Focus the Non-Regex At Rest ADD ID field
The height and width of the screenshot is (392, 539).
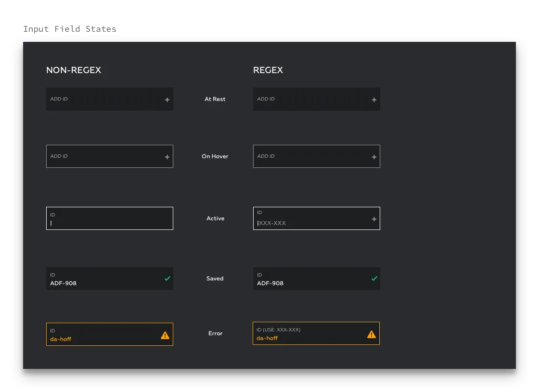coord(110,99)
